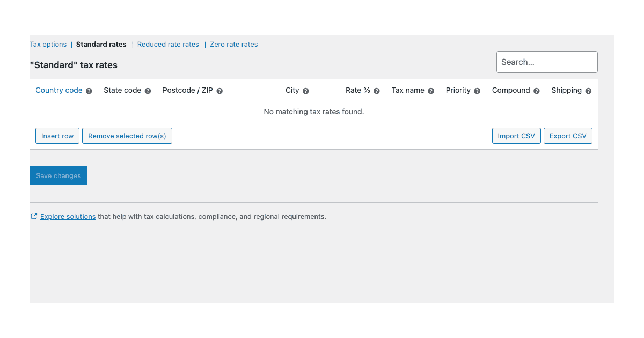Click the Postcode / ZIP column header
Screen dimensions: 644x338
pyautogui.click(x=188, y=90)
